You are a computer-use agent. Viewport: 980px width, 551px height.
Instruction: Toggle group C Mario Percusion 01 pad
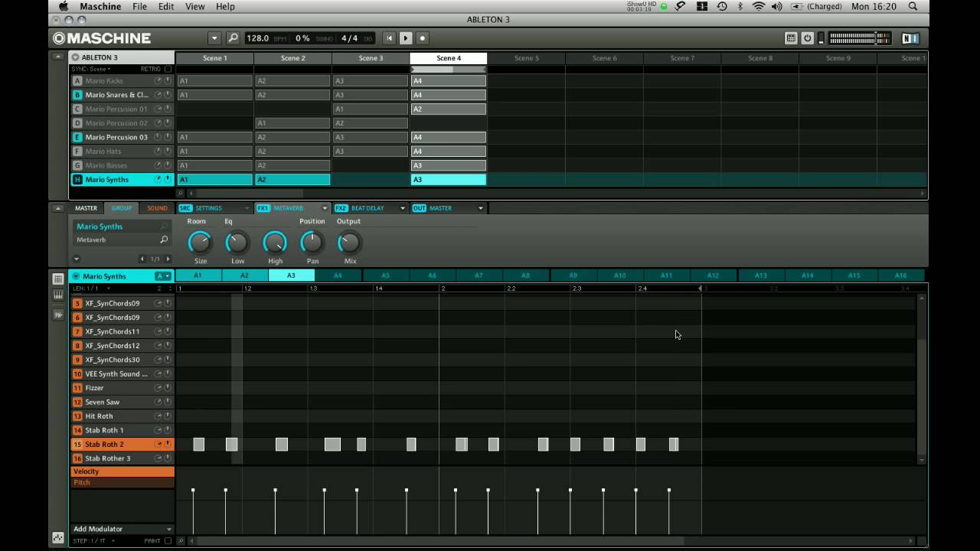tap(77, 109)
